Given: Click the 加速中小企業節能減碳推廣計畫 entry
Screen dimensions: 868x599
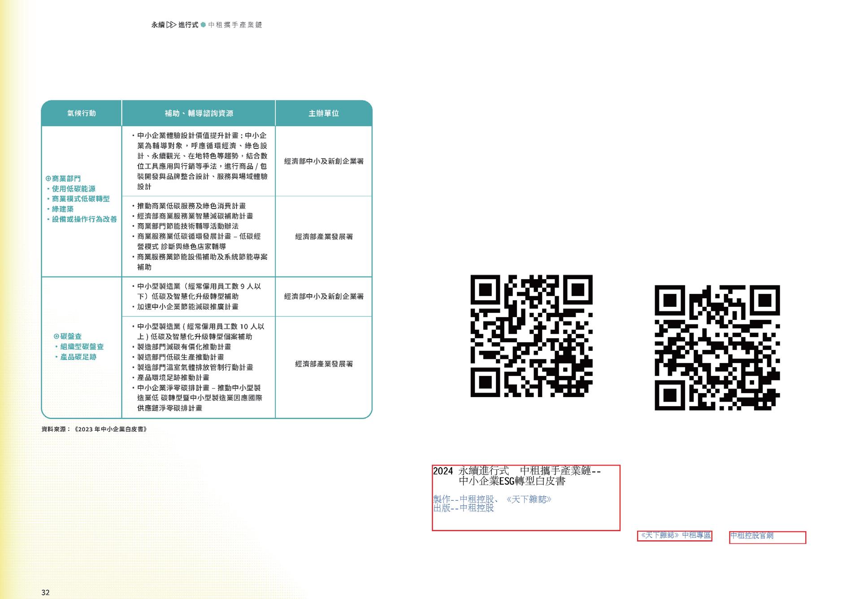Looking at the screenshot, I should (x=188, y=307).
